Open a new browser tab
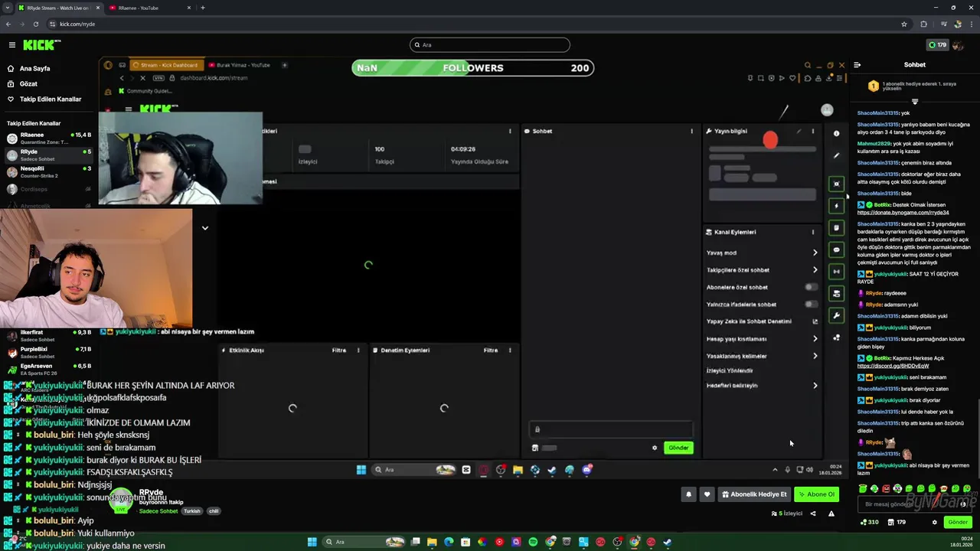 click(x=202, y=8)
